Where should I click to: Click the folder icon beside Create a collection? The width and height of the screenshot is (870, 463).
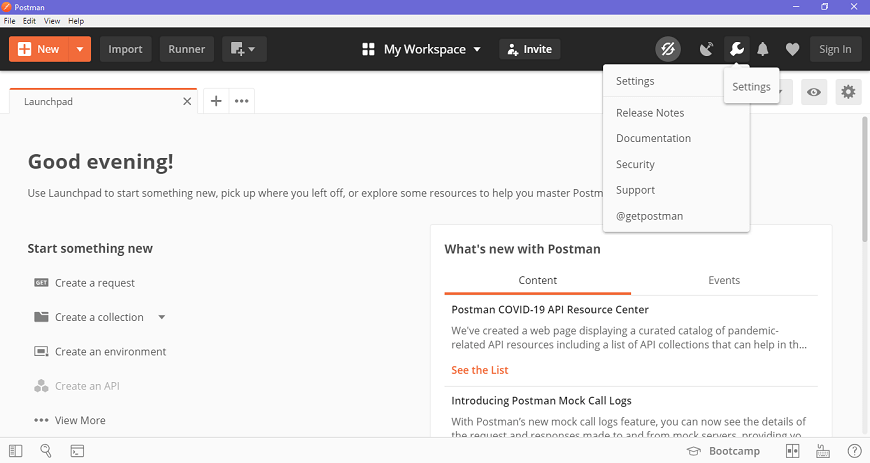coord(41,317)
